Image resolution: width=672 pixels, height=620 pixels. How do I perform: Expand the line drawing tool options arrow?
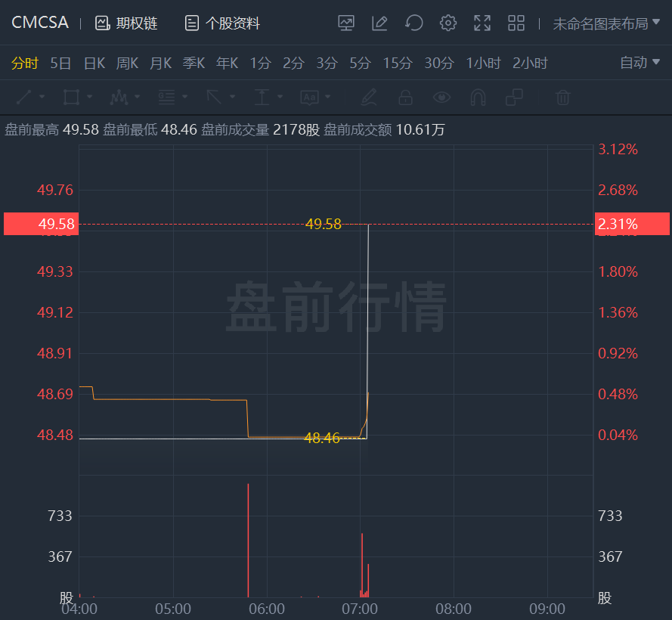point(42,97)
